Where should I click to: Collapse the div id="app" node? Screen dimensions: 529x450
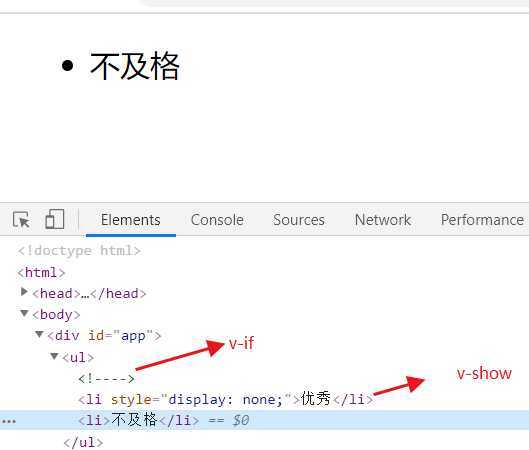[39, 334]
